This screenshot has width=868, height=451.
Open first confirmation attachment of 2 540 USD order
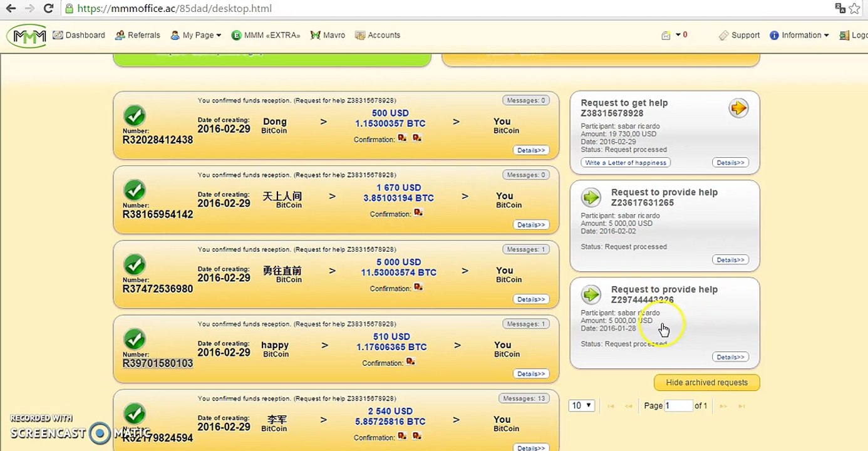click(x=402, y=435)
